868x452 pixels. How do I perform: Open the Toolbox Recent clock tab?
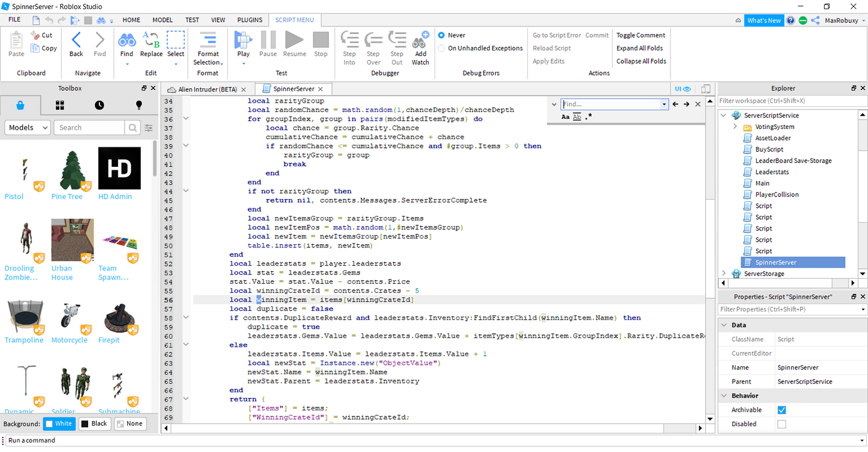[x=99, y=105]
